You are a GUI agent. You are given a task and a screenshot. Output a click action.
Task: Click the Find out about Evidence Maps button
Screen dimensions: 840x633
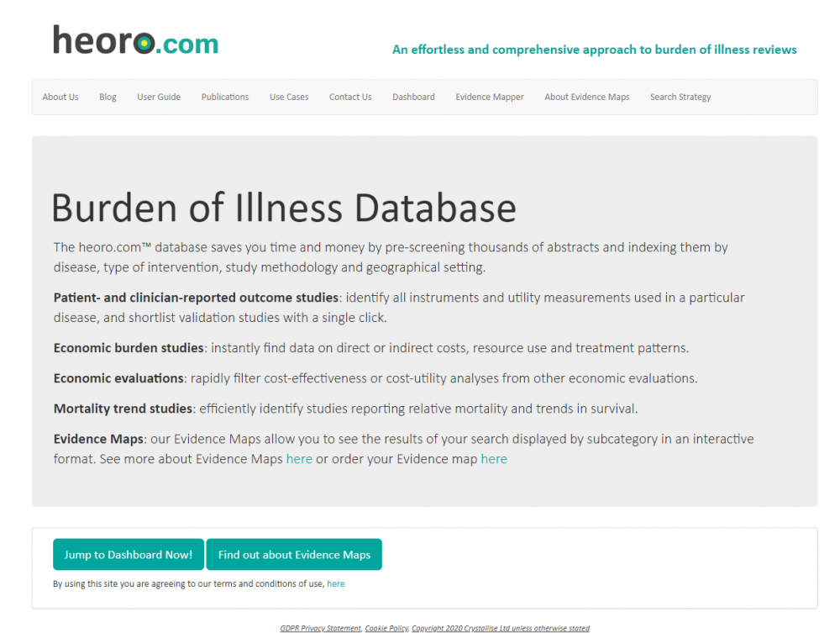(294, 555)
